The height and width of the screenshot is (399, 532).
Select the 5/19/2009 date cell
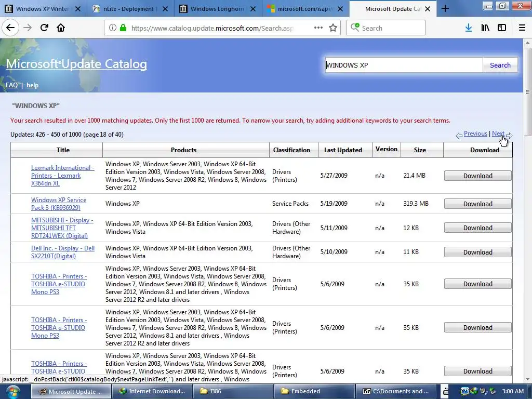[x=334, y=204]
